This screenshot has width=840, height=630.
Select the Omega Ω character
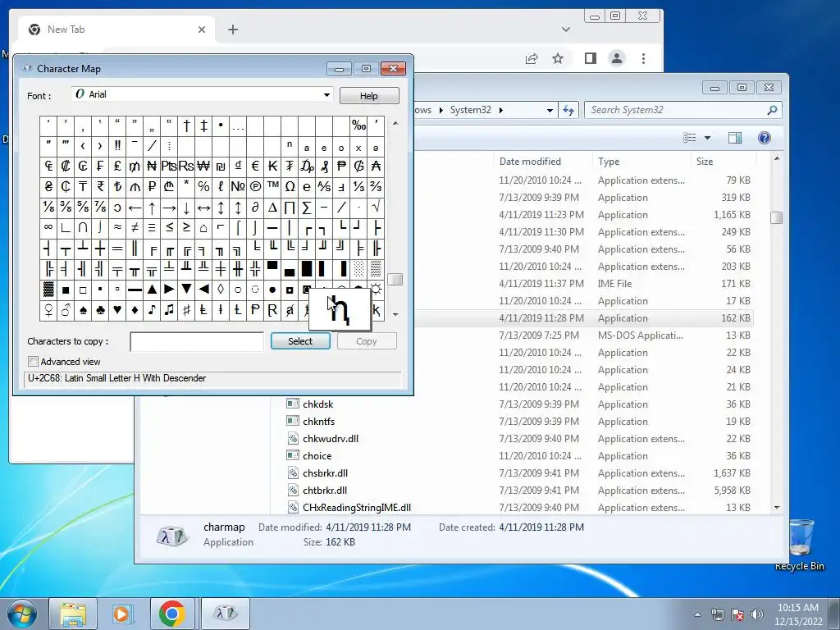(290, 186)
